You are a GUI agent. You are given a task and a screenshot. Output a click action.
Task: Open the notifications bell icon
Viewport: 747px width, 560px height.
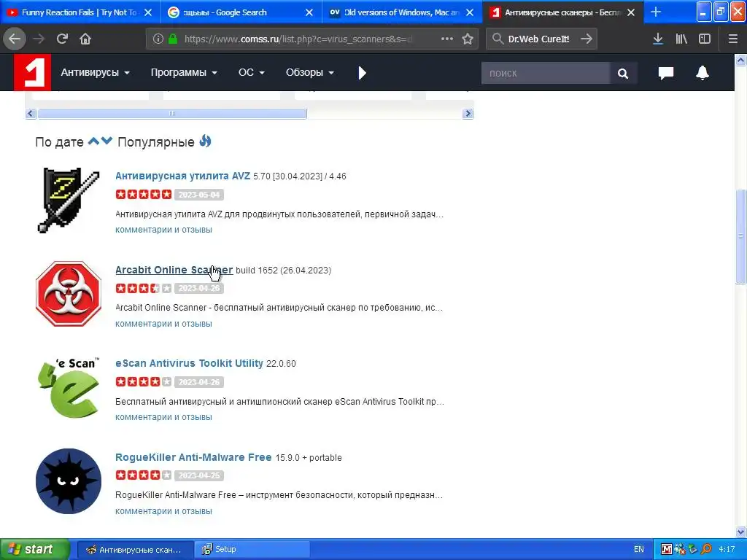pyautogui.click(x=703, y=73)
